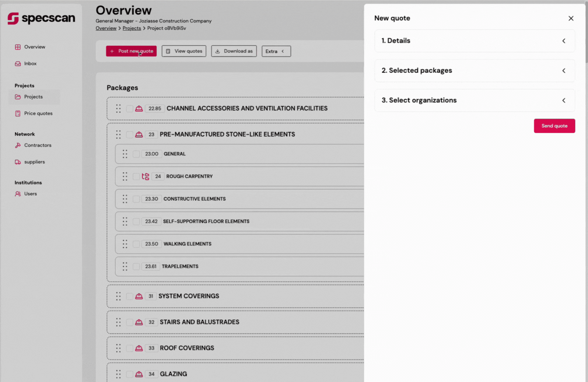Open Inbox in the sidebar
Image resolution: width=588 pixels, height=382 pixels.
(30, 64)
